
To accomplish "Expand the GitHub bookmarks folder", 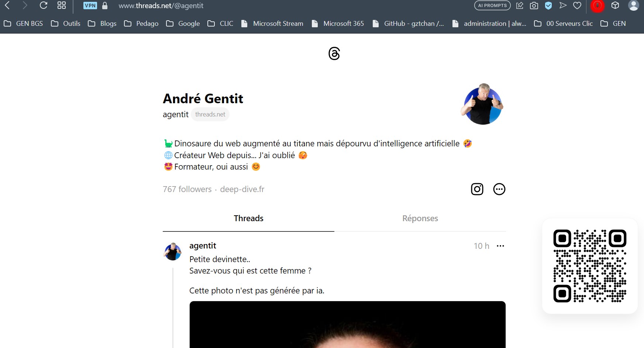I will 407,23.
